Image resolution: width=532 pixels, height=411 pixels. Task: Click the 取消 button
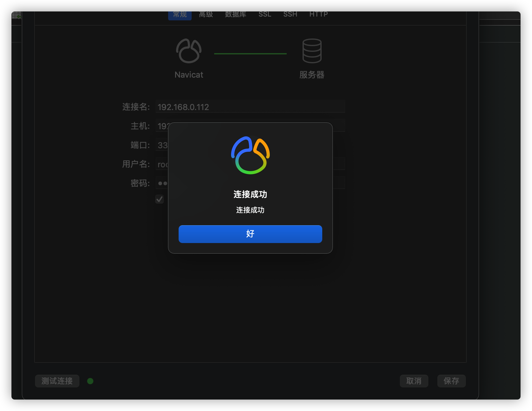pyautogui.click(x=414, y=381)
